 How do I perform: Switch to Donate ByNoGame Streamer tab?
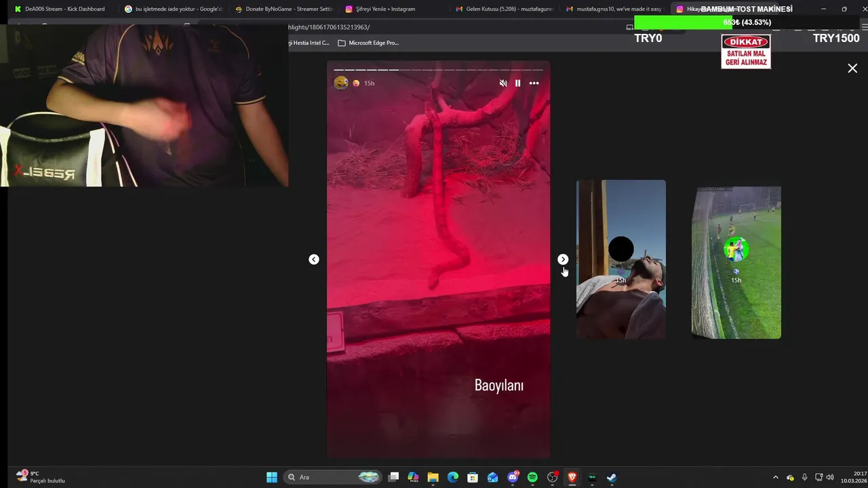(x=283, y=9)
